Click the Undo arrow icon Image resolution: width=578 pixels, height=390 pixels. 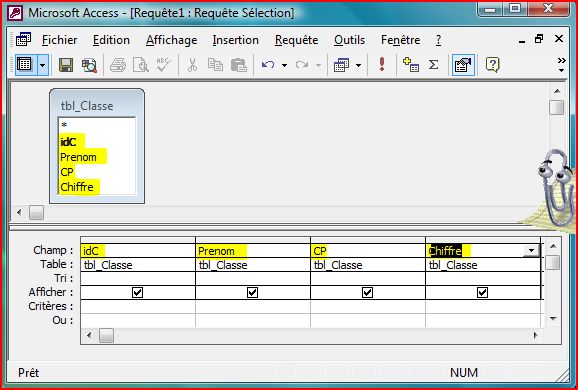[x=268, y=65]
